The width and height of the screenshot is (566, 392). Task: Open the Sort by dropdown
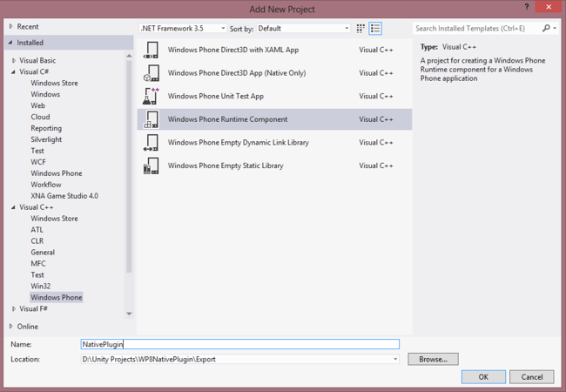pos(302,29)
